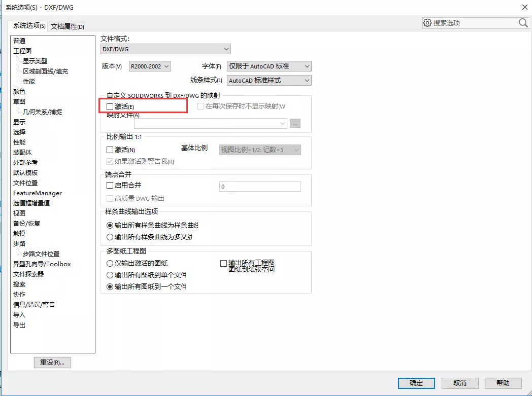
Task: Select the 输出所有样条曲线为多叉线 radio button
Action: point(109,236)
